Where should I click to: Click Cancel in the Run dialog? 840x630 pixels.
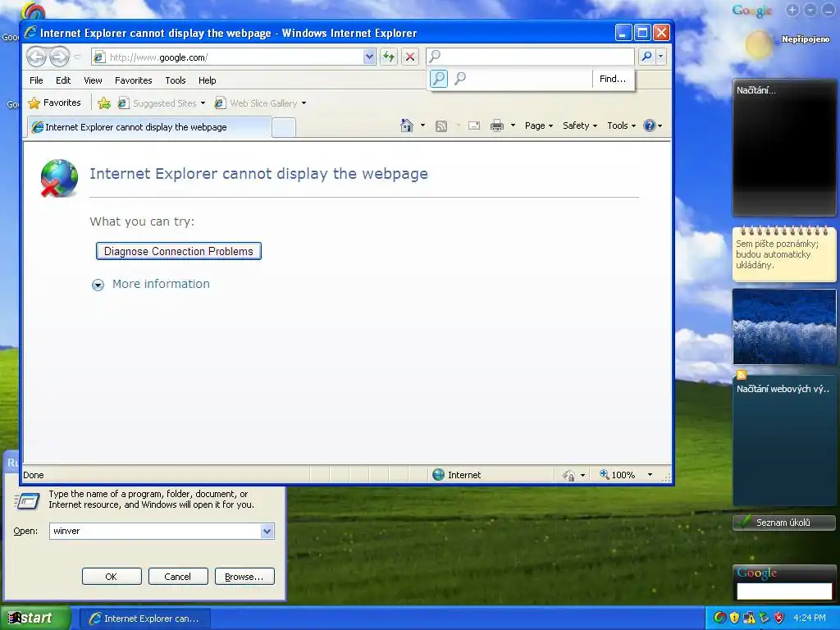[177, 577]
